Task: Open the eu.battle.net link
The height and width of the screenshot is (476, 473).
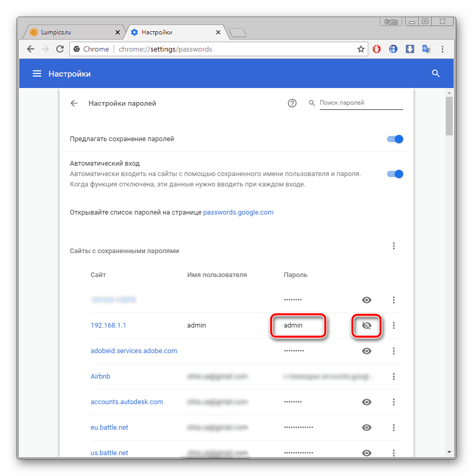Action: tap(109, 428)
